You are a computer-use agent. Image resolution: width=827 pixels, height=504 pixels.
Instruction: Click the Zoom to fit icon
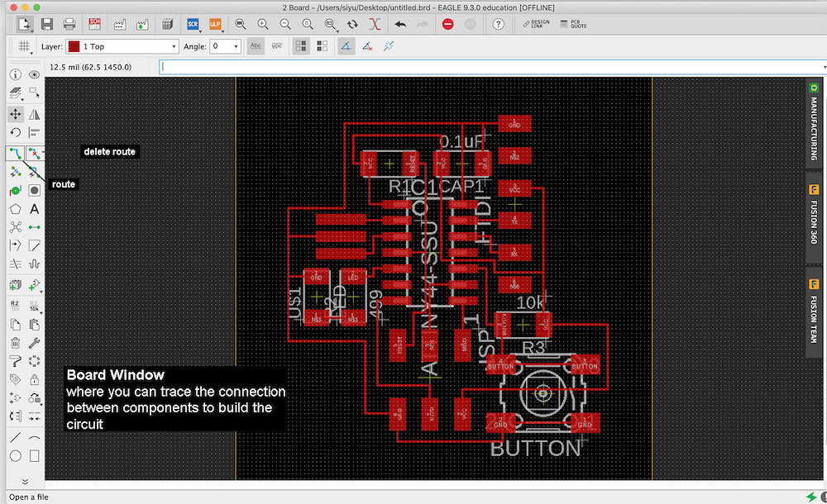coord(241,24)
